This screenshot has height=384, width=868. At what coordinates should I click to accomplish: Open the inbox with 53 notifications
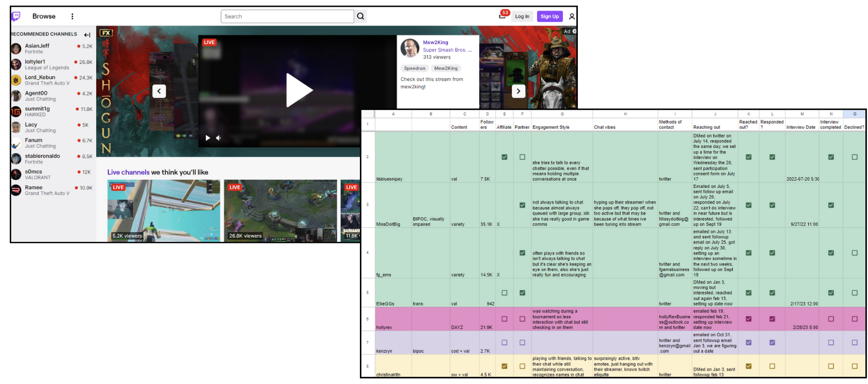[x=502, y=16]
